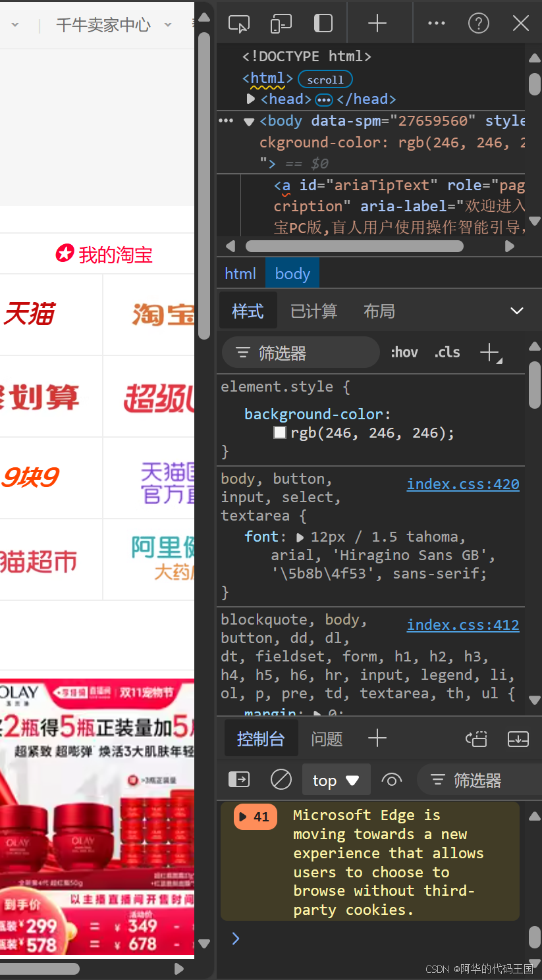542x980 pixels.
Task: Click the collapse drawer icon
Action: point(518,739)
